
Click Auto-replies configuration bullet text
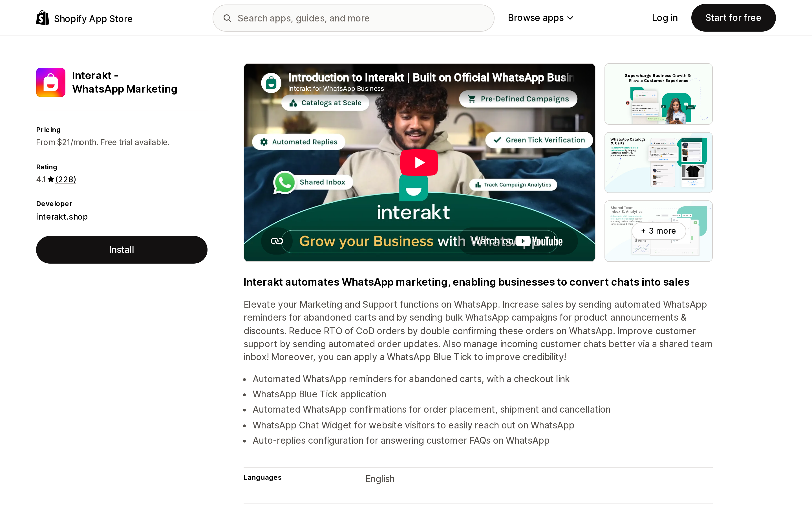[x=401, y=441]
